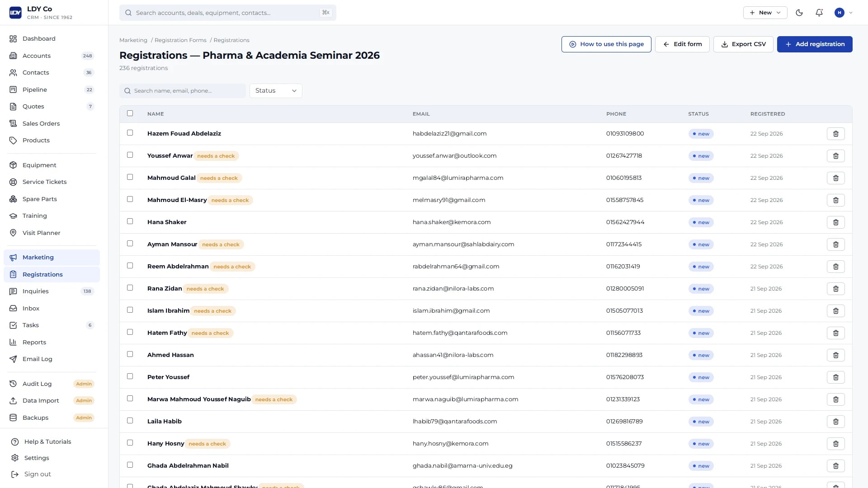Click the search name, email, phone field
This screenshot has width=868, height=488.
pos(183,91)
